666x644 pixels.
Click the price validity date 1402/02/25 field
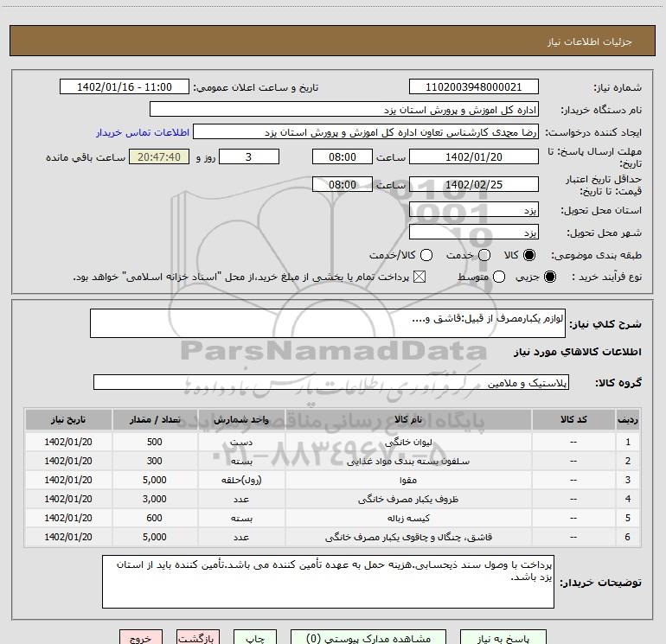click(x=474, y=184)
